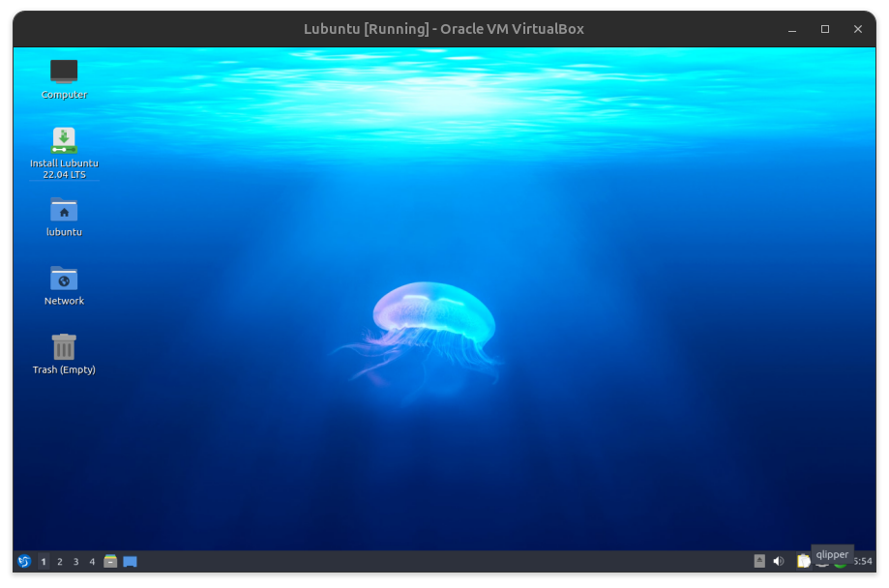Click the panel clock showing 5:54
This screenshot has width=889, height=588.
coord(862,562)
